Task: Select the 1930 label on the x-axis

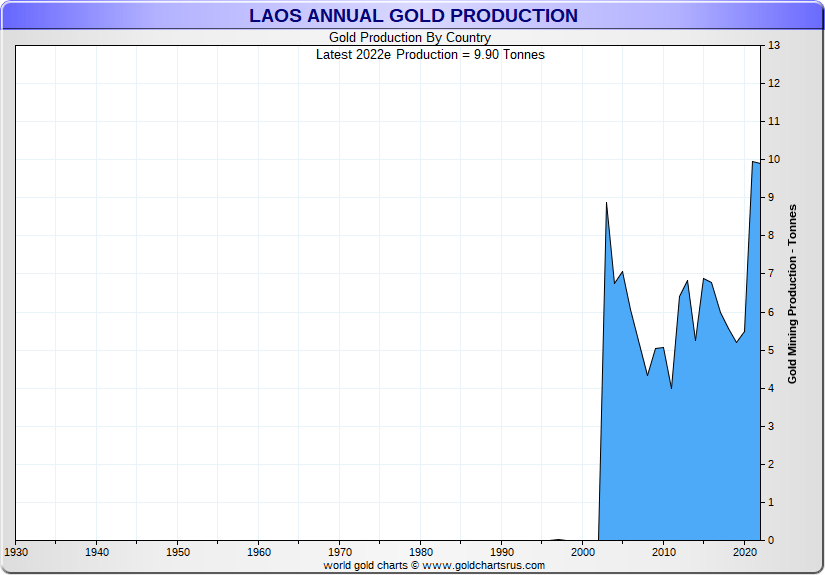Action: tap(16, 552)
